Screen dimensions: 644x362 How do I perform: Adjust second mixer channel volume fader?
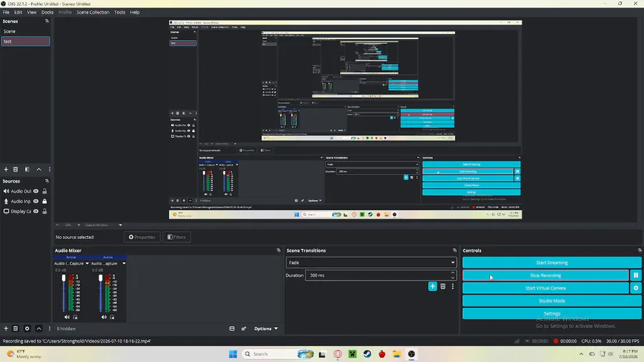[101, 278]
